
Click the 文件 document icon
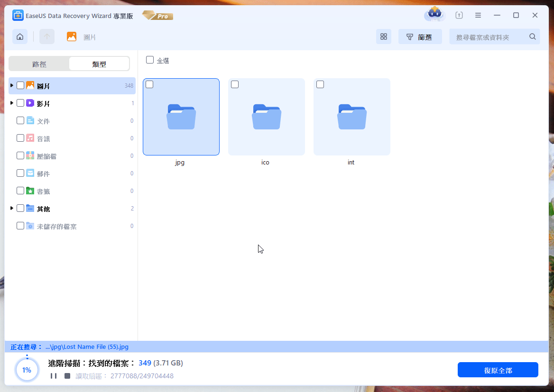[30, 121]
